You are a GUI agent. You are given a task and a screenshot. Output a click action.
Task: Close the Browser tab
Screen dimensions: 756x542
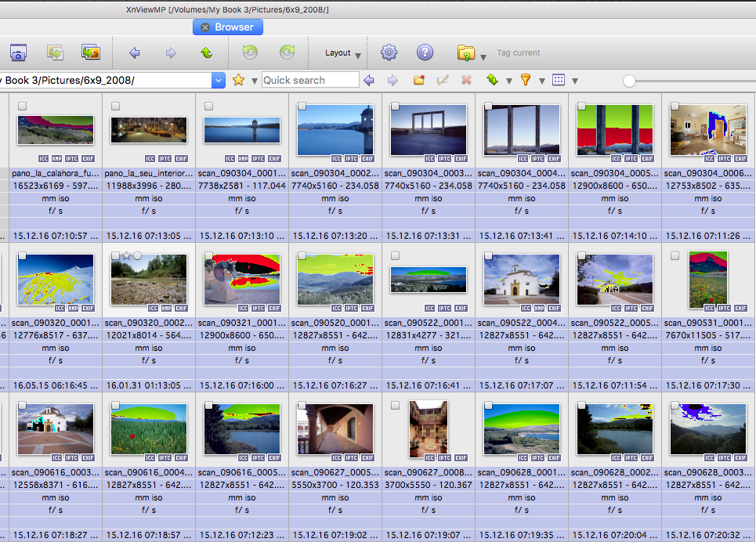pos(205,27)
